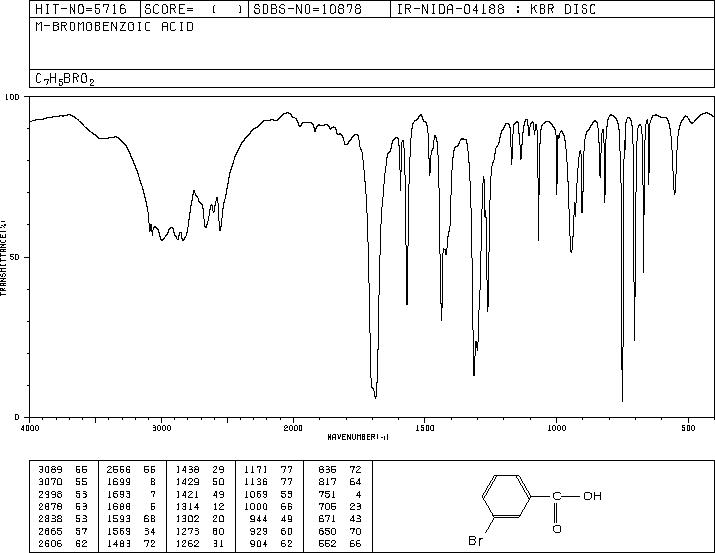The image size is (715, 553).
Task: Select the compound name M-BROMOBENZOIC ACID
Action: coord(114,27)
